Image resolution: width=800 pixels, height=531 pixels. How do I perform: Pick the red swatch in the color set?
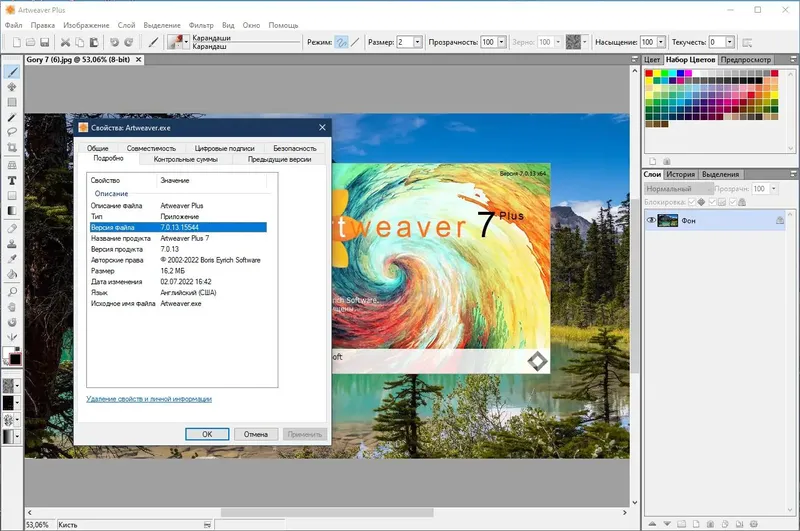pos(649,73)
